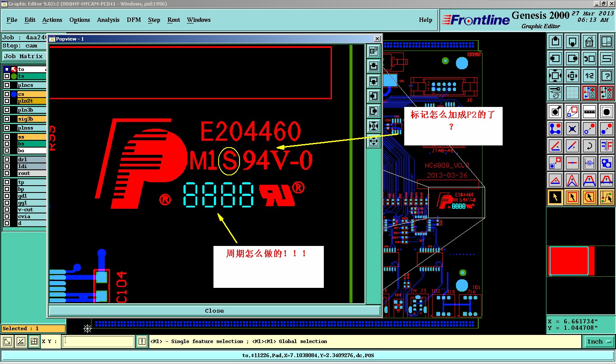
Task: Toggle the checkbox for layer rout
Action: click(x=7, y=173)
